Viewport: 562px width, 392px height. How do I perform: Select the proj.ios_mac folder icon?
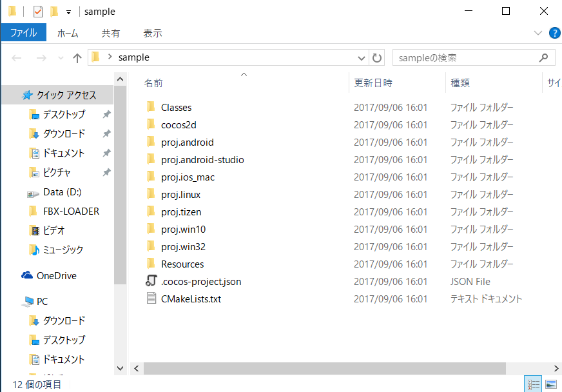point(151,177)
